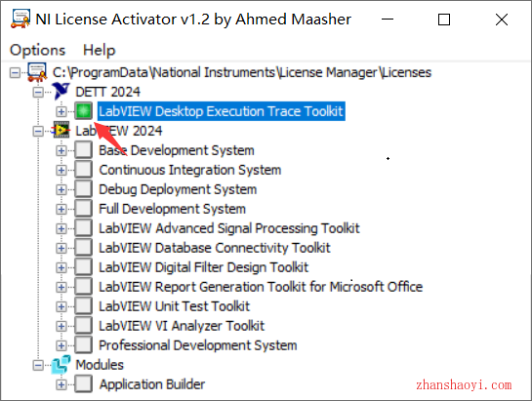Click the green activated status box
This screenshot has height=401, width=532.
[84, 111]
